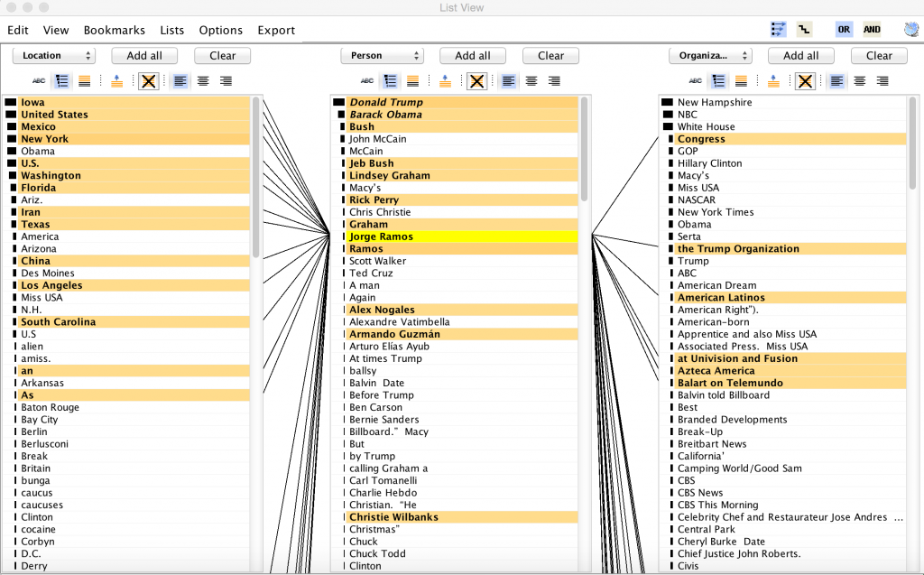The image size is (924, 575).
Task: Click Clear for Location list
Action: click(x=223, y=55)
